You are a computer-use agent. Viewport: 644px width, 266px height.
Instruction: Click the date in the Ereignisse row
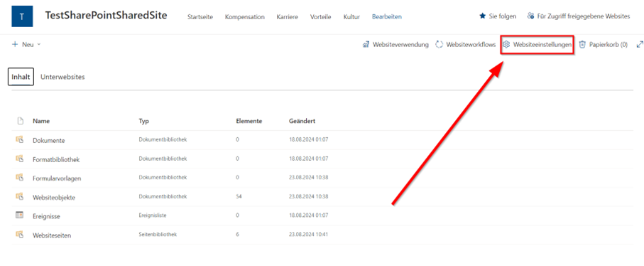click(x=308, y=216)
